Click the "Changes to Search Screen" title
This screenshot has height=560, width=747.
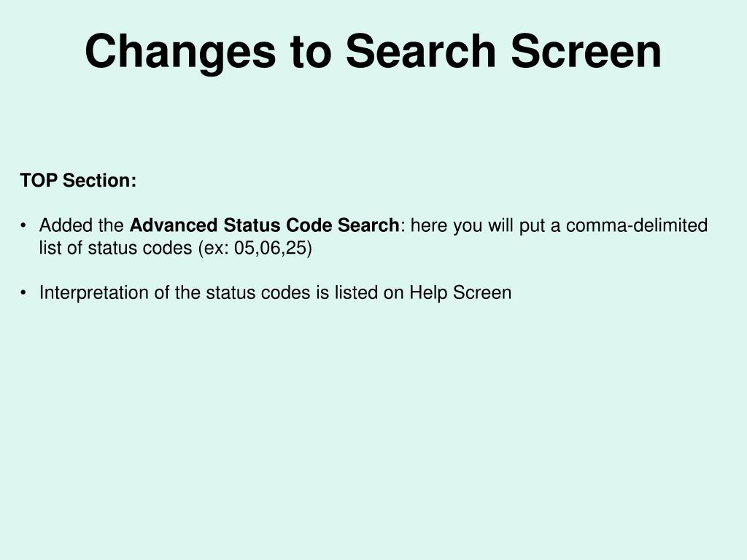point(373,52)
